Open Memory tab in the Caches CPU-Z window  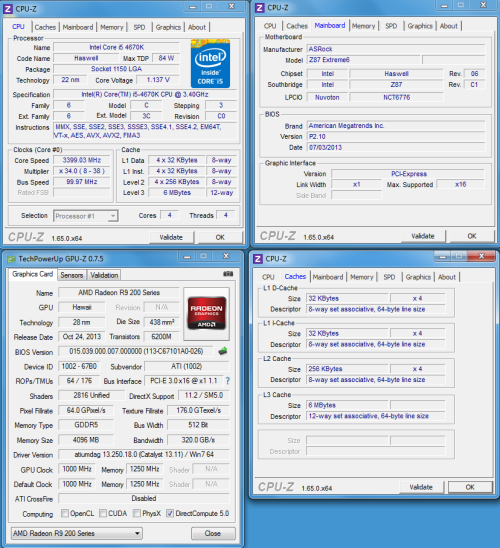(x=362, y=277)
